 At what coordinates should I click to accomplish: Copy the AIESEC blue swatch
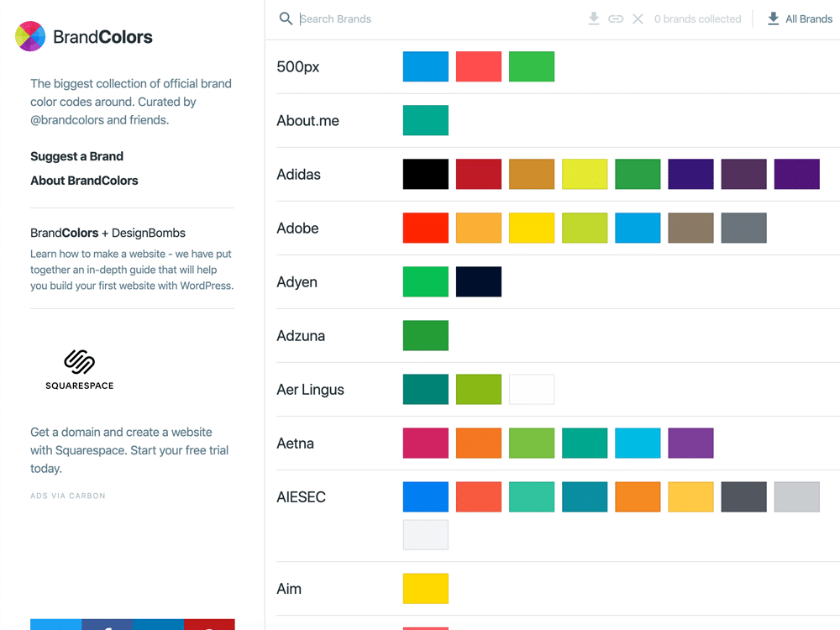click(426, 496)
